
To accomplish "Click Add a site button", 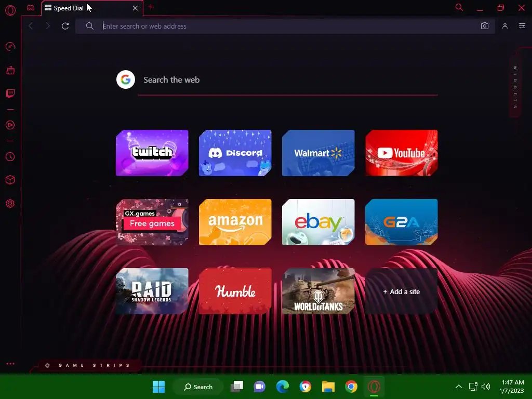I will 402,291.
